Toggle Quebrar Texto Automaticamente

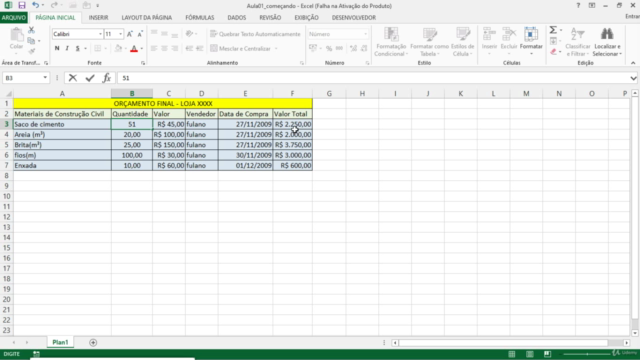tap(255, 34)
